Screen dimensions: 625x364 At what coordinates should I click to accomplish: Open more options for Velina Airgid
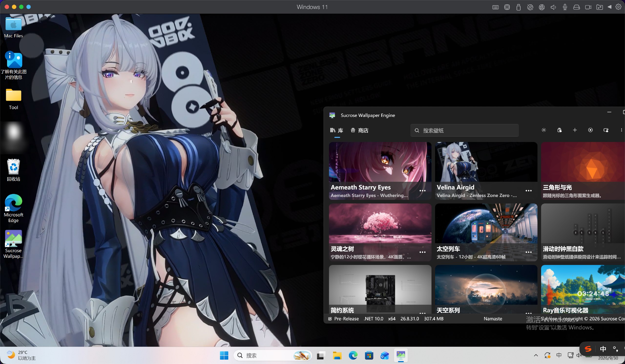[529, 191]
